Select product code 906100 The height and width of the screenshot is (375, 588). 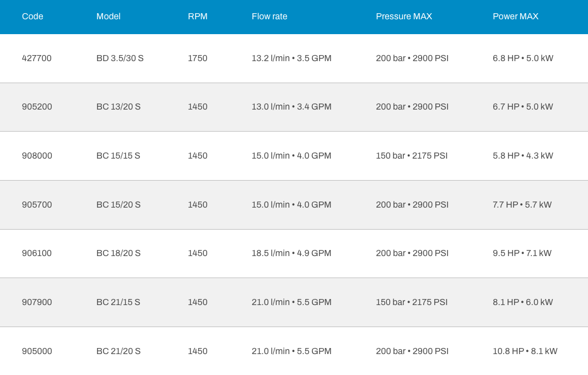[x=37, y=253]
